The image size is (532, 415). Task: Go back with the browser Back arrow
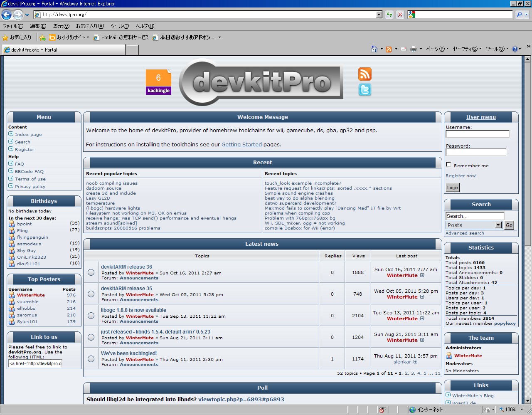coord(7,15)
